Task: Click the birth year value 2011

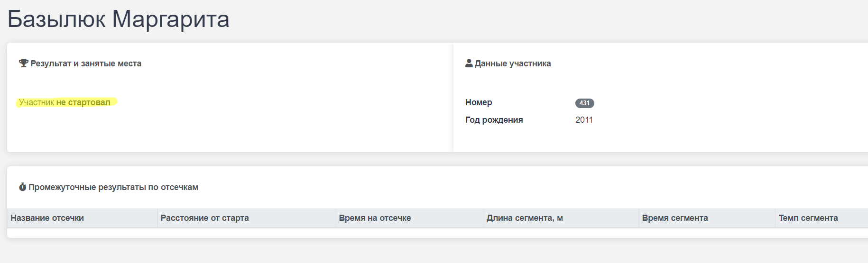Action: (584, 120)
